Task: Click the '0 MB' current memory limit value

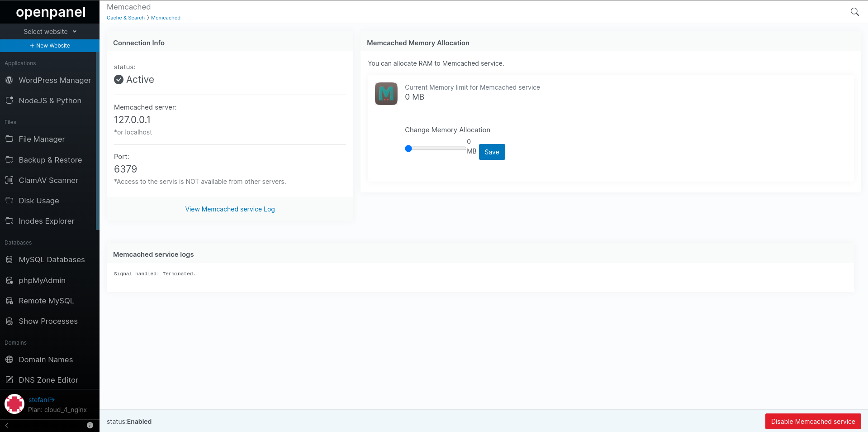Action: [x=414, y=97]
